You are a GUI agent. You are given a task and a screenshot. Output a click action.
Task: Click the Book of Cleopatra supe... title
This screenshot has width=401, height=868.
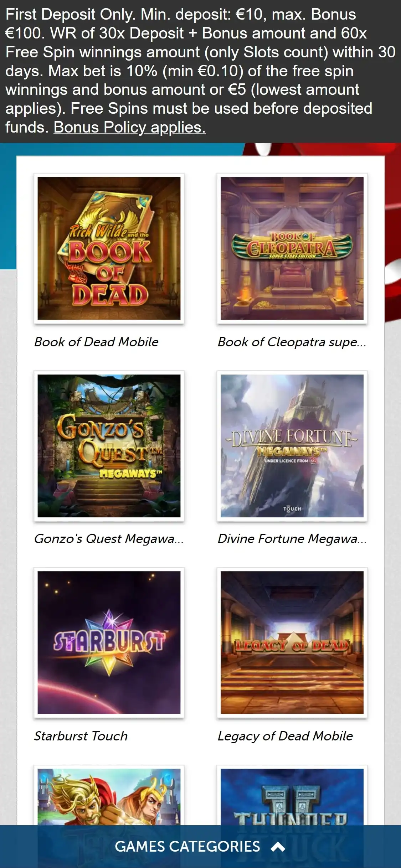click(x=292, y=342)
